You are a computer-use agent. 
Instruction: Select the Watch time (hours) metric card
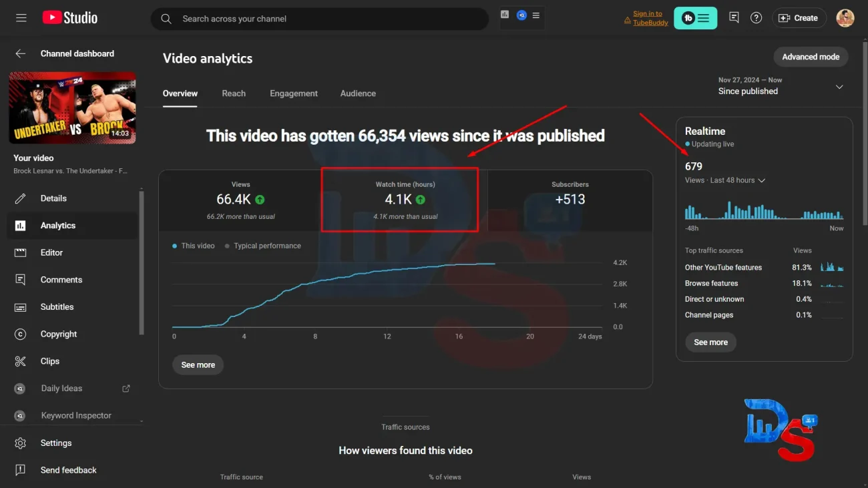[405, 200]
